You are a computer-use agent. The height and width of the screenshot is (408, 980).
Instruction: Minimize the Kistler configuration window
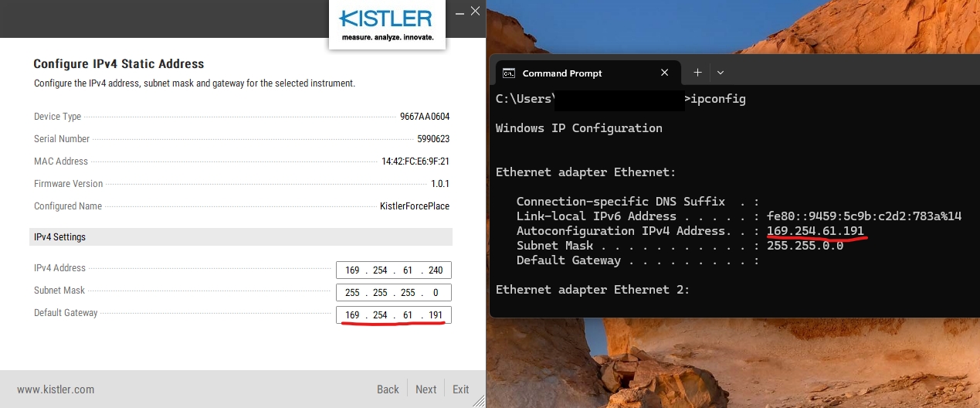pyautogui.click(x=459, y=12)
